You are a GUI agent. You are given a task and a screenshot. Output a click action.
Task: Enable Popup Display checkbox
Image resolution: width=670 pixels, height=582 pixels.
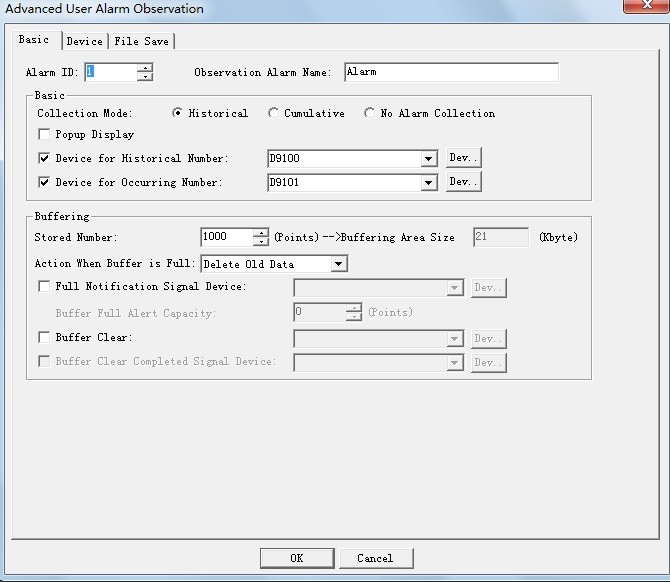(44, 134)
